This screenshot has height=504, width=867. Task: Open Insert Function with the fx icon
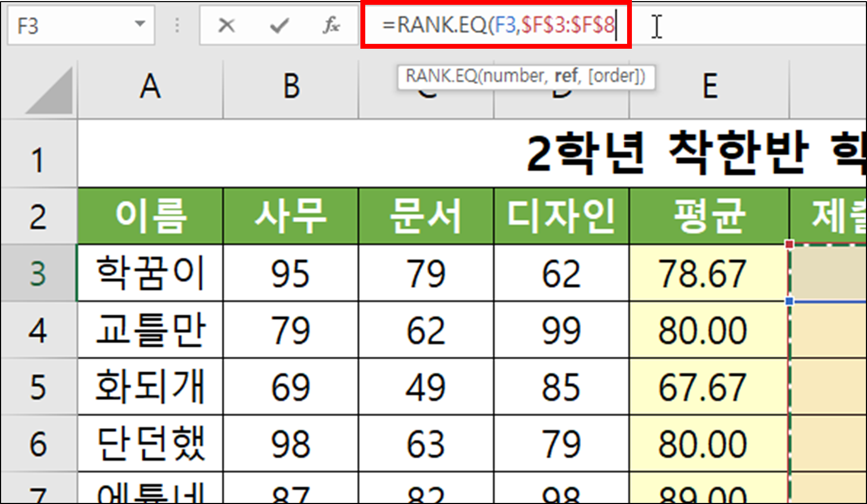tap(332, 25)
